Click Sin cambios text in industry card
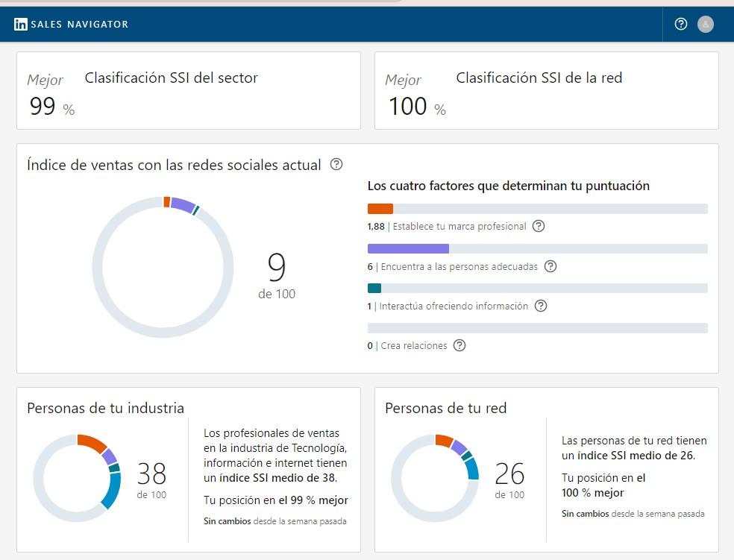This screenshot has width=734, height=560. (x=227, y=521)
